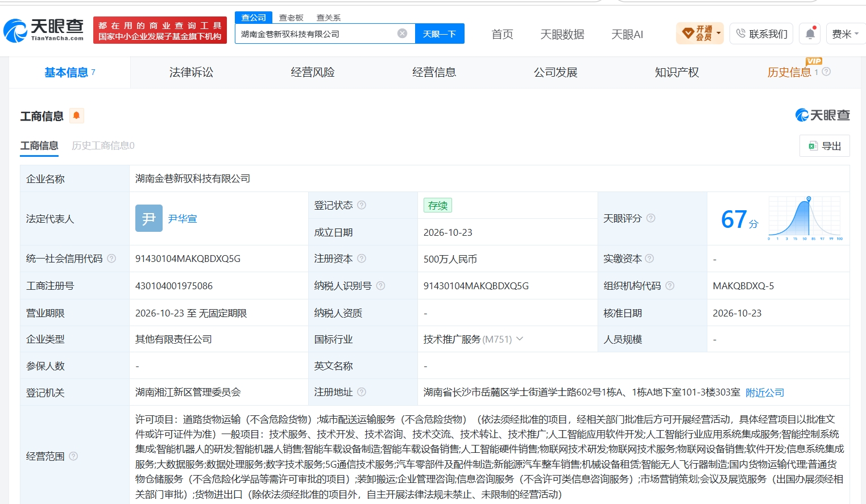Click help icon next to 组织机构代码
Screen dimensions: 866x504
click(x=670, y=286)
